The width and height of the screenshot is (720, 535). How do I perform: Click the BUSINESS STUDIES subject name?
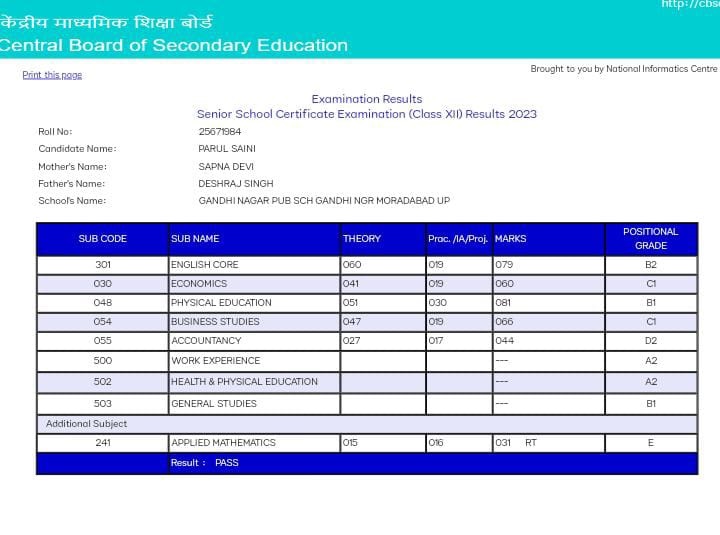click(x=215, y=321)
